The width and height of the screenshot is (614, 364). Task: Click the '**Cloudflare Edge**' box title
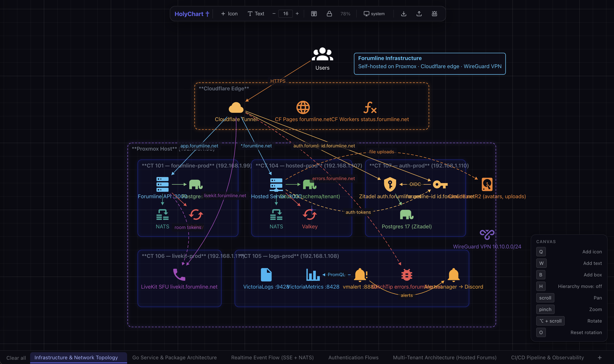224,89
